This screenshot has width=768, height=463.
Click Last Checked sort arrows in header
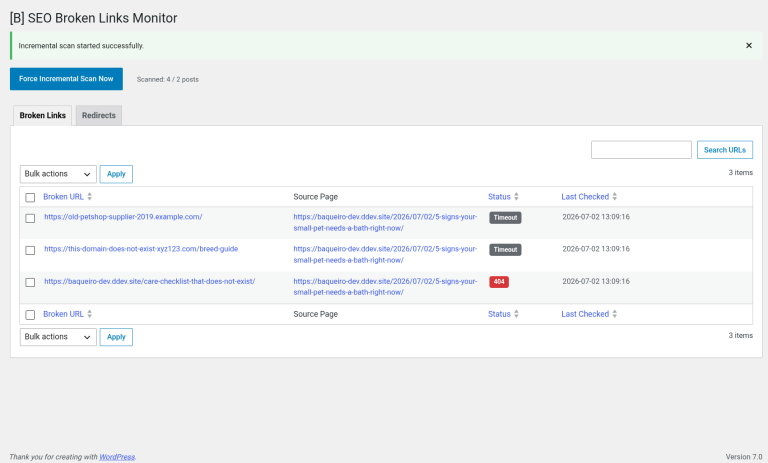(x=615, y=196)
